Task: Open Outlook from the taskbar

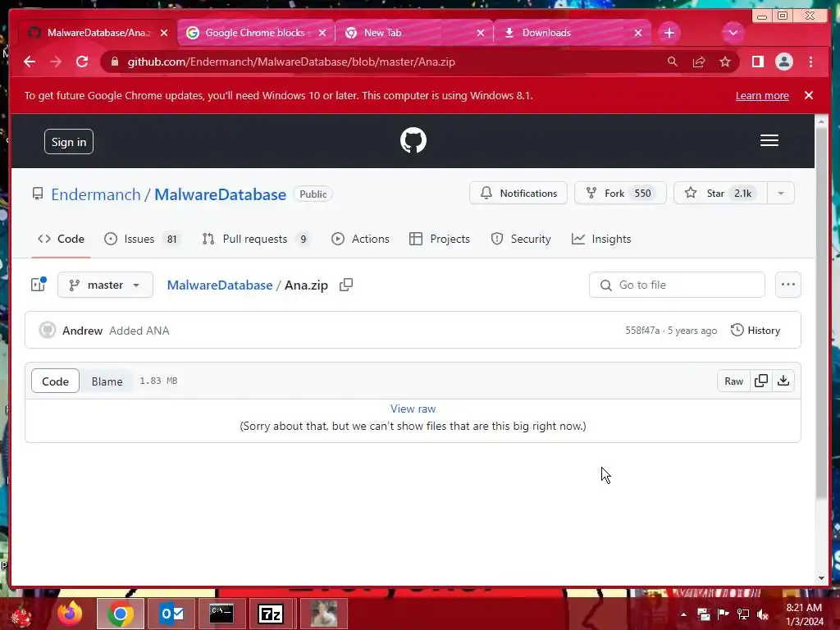Action: (171, 614)
